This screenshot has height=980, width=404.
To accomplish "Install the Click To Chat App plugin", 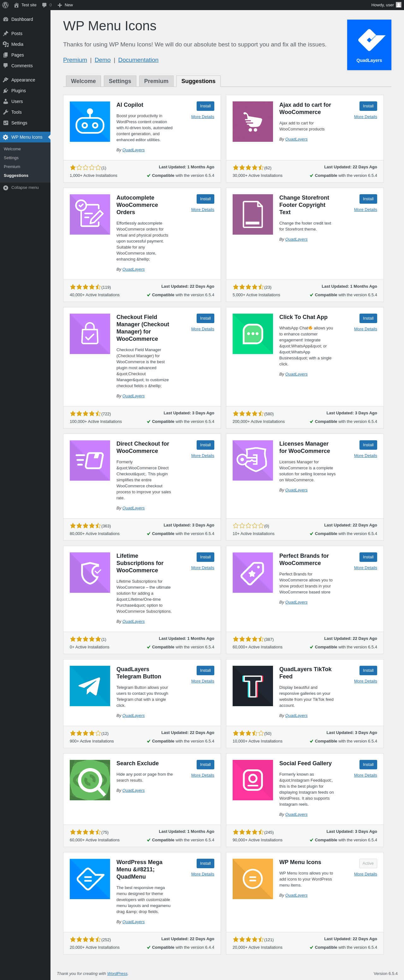I will pyautogui.click(x=368, y=318).
